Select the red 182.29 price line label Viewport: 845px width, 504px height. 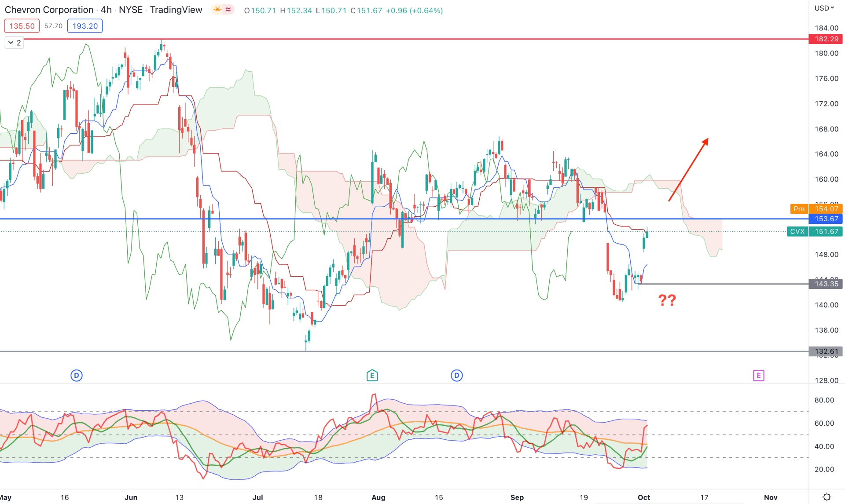click(826, 39)
